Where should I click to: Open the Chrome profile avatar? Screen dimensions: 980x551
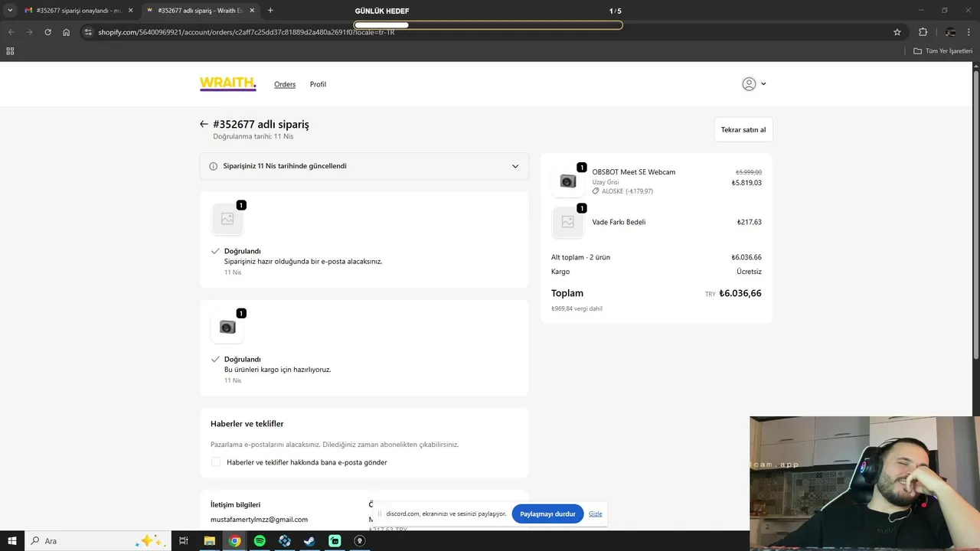coord(950,32)
